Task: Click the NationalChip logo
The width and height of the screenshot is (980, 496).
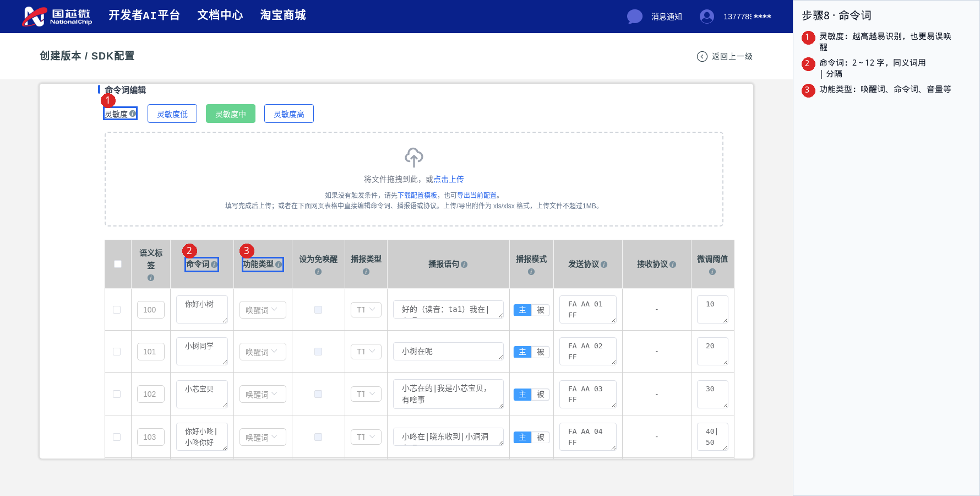Action: tap(57, 17)
